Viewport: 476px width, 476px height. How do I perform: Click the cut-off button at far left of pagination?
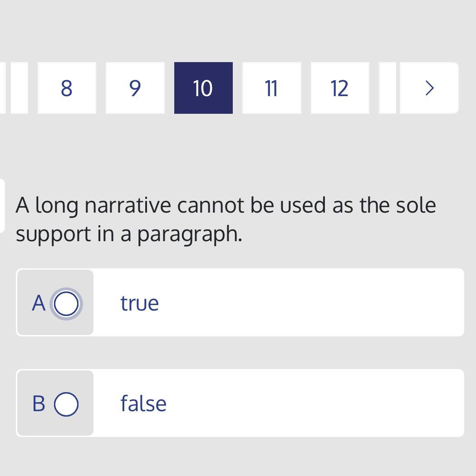click(x=2, y=88)
